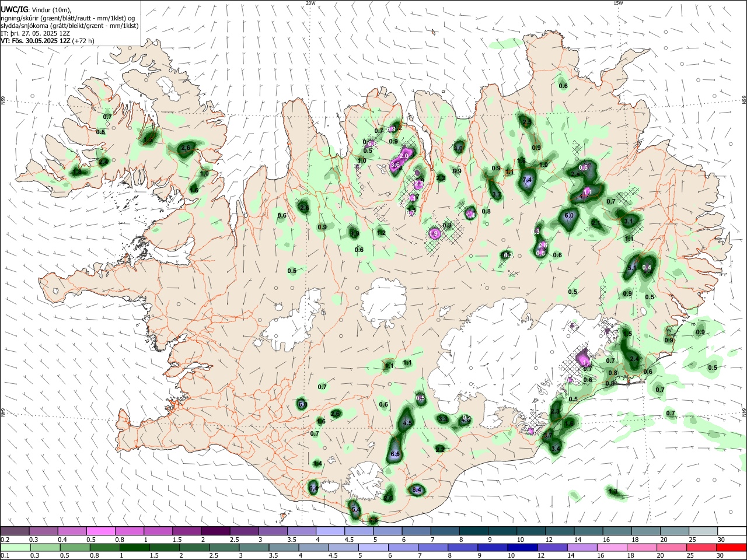
Task: Click the '20W' longitude label at top
Action: 310,3
